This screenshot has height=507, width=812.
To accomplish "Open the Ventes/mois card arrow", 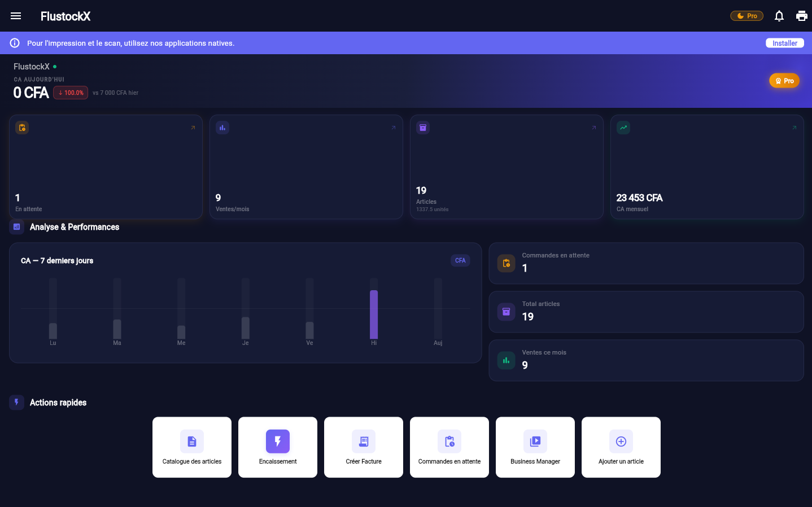I will coord(394,128).
